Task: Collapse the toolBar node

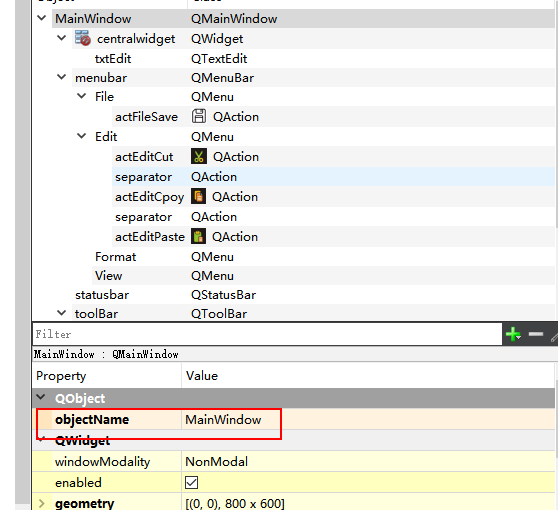Action: coord(62,313)
